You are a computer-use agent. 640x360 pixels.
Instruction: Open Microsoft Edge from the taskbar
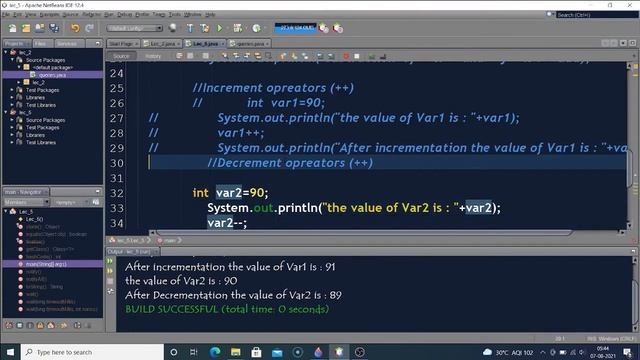(x=215, y=352)
